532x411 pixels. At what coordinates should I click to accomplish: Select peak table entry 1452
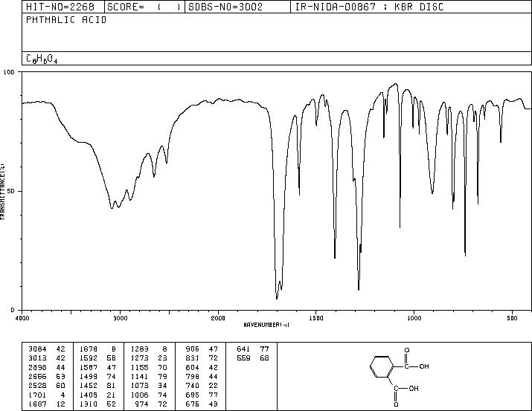coord(89,386)
